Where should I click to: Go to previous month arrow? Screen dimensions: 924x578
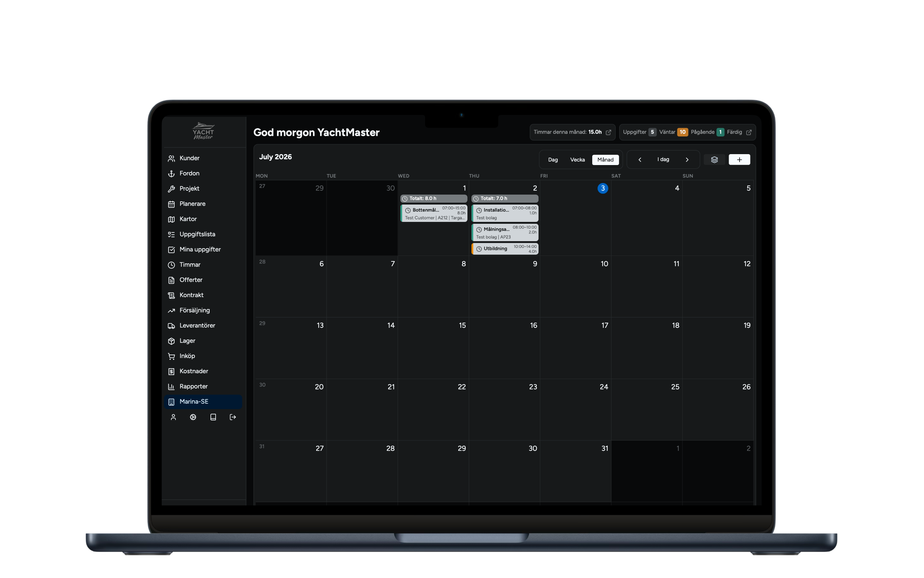pos(640,160)
